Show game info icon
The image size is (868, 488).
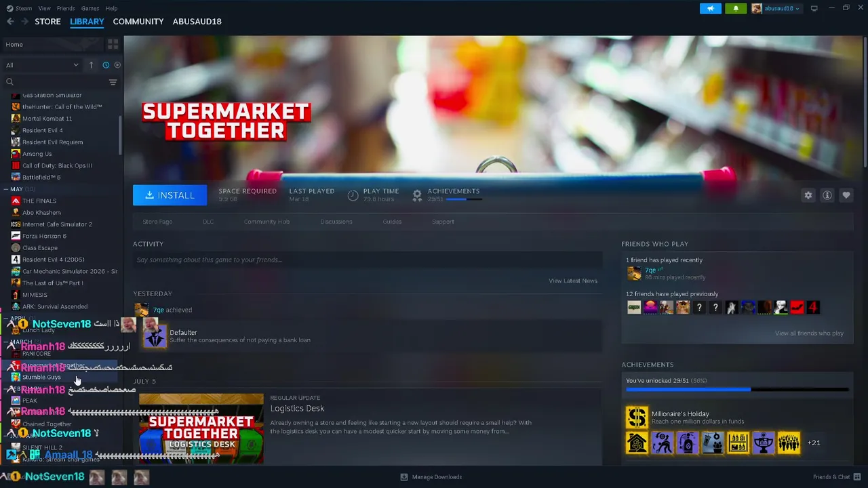827,195
